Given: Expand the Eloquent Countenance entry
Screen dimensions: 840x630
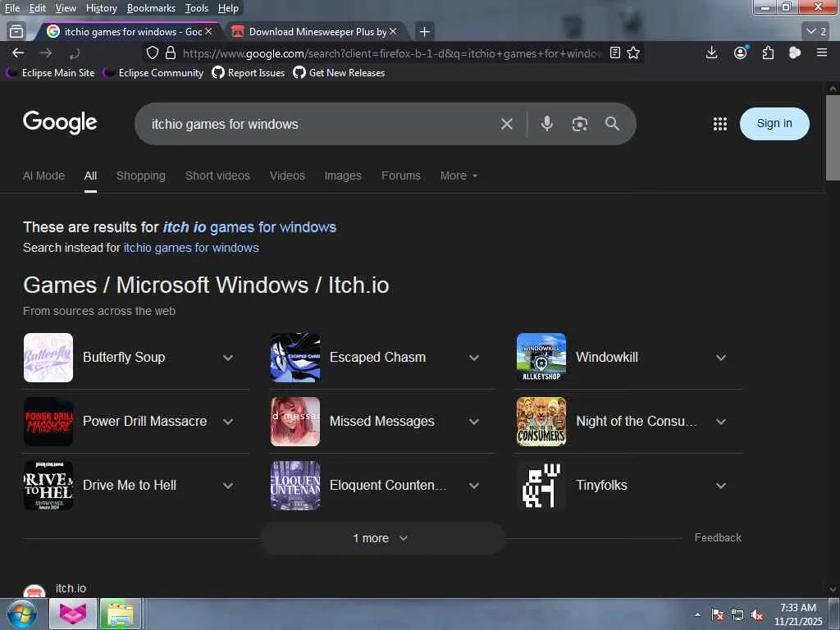Looking at the screenshot, I should point(474,486).
